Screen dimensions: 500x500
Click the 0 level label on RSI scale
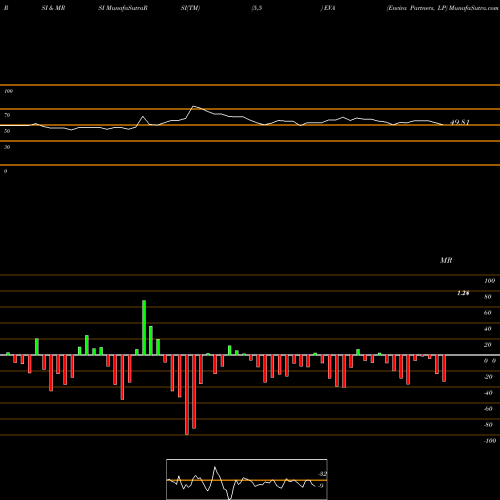coord(5,171)
